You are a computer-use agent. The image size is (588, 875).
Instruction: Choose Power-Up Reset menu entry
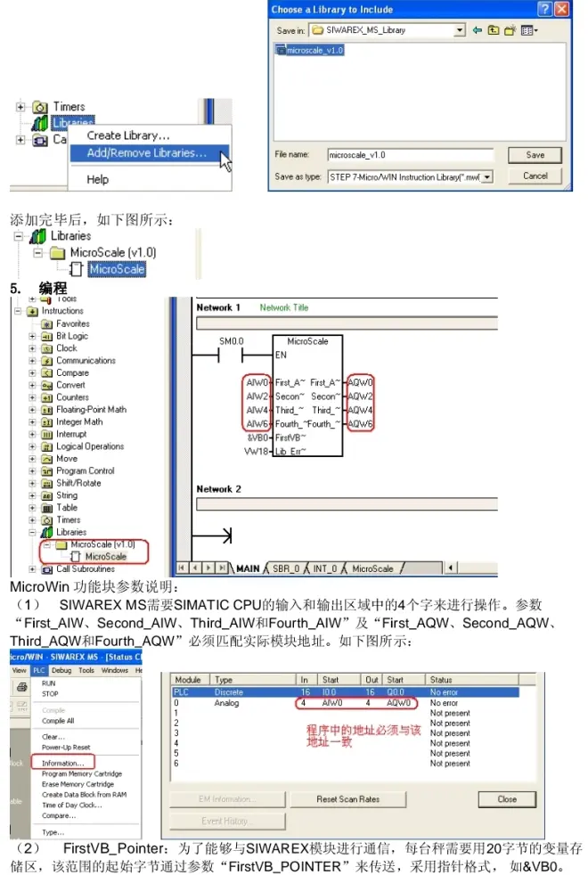tap(66, 748)
